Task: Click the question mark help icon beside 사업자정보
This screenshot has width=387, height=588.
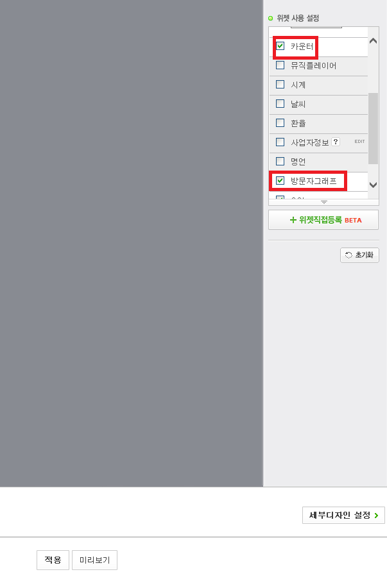Action: point(336,142)
